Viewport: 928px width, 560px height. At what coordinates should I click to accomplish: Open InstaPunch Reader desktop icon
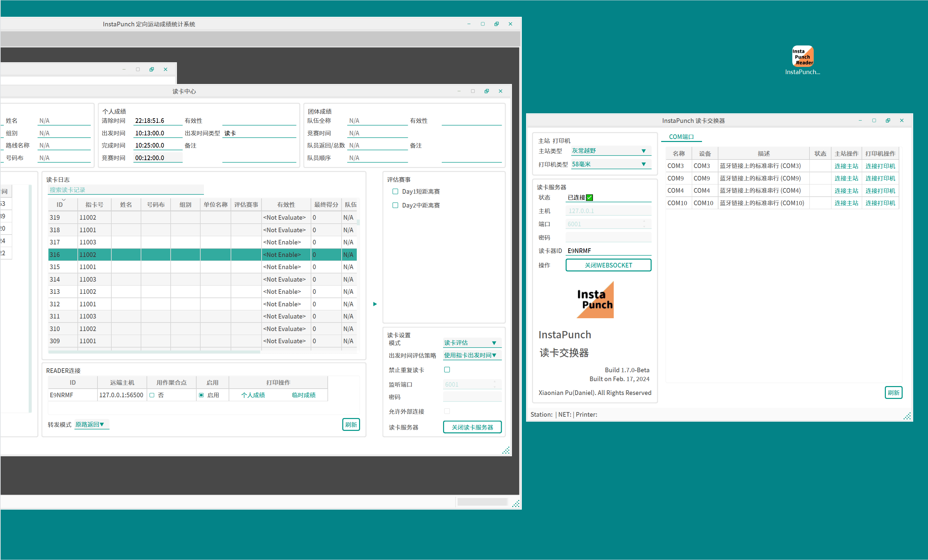802,56
